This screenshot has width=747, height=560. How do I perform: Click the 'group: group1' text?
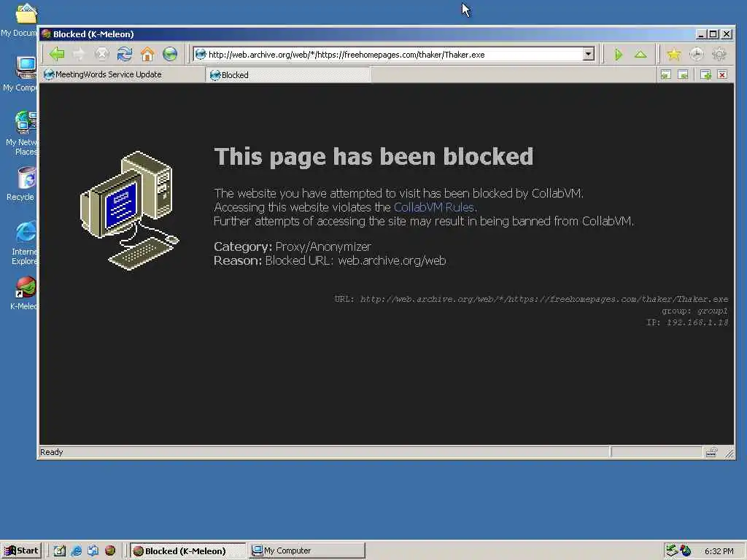pyautogui.click(x=694, y=311)
